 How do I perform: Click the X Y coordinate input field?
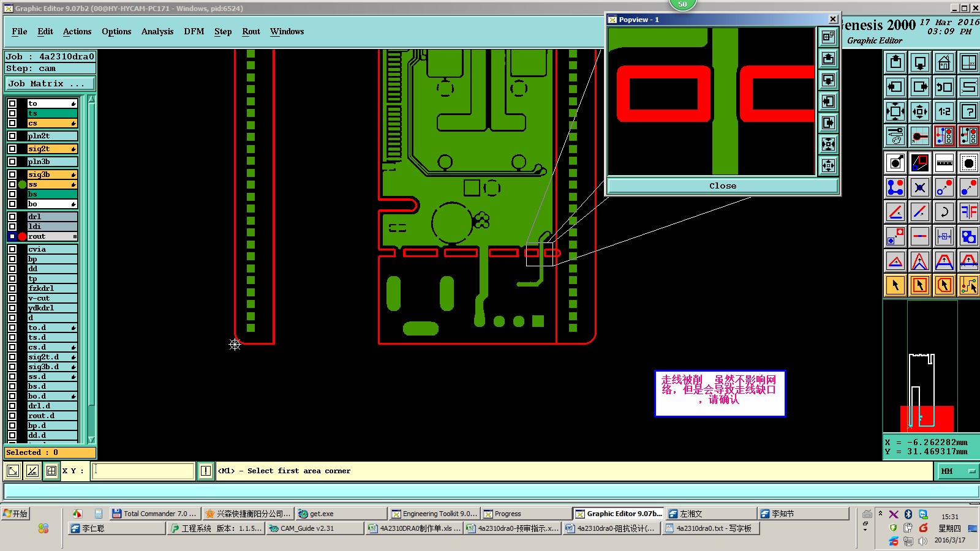[x=143, y=471]
